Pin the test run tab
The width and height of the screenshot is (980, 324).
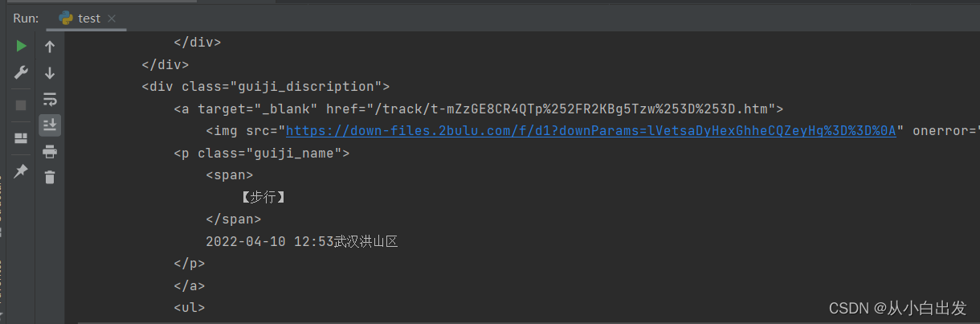click(22, 170)
